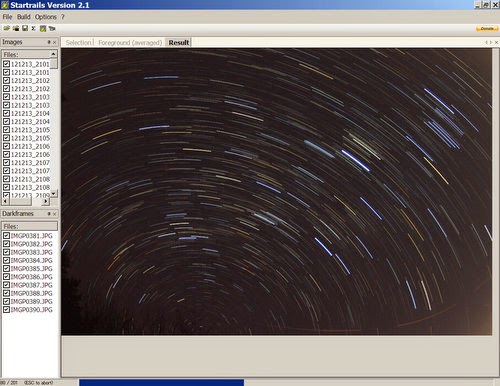The width and height of the screenshot is (500, 386).
Task: Pin the Darkframes panel with its pushpin icon
Action: (49, 214)
